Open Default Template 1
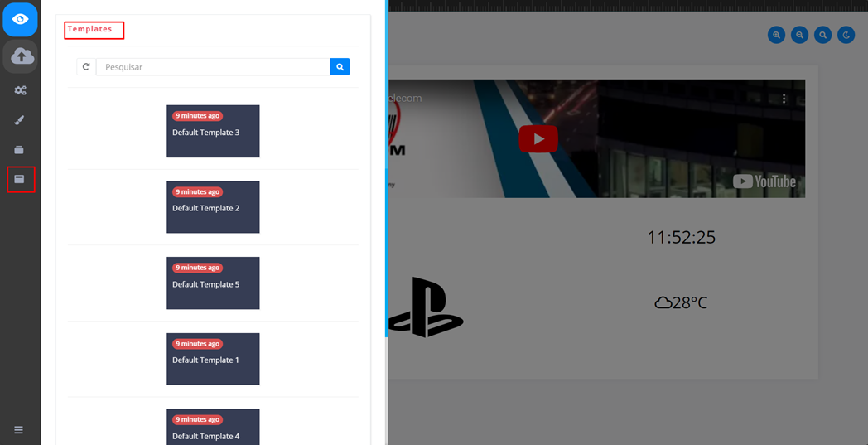 (213, 359)
